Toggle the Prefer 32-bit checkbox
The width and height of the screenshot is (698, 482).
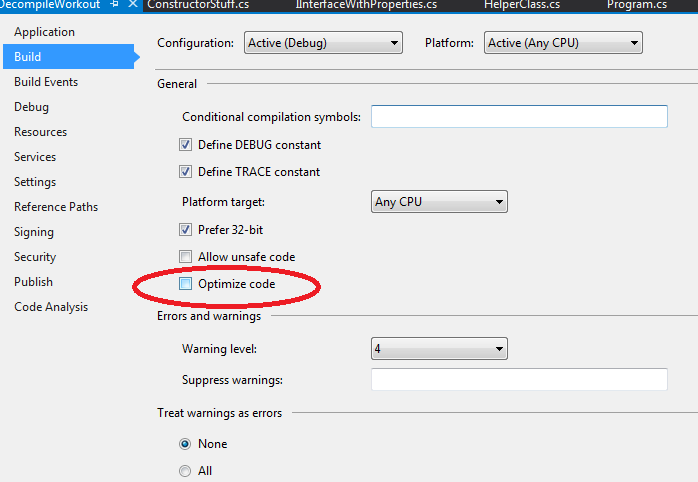(185, 230)
